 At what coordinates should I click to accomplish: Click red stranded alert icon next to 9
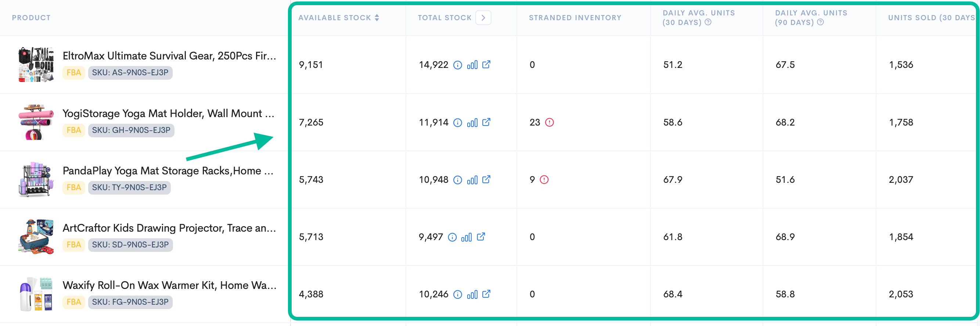[x=544, y=180]
